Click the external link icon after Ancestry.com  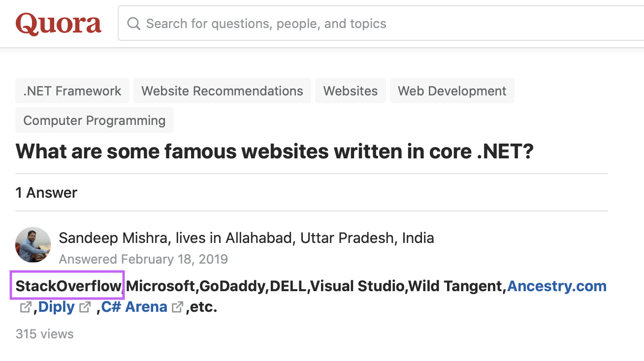tap(25, 306)
